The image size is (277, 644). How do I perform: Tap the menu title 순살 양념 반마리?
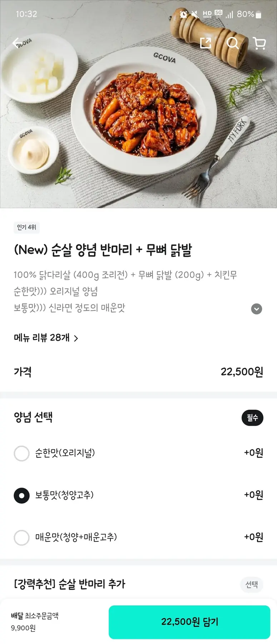(103, 250)
